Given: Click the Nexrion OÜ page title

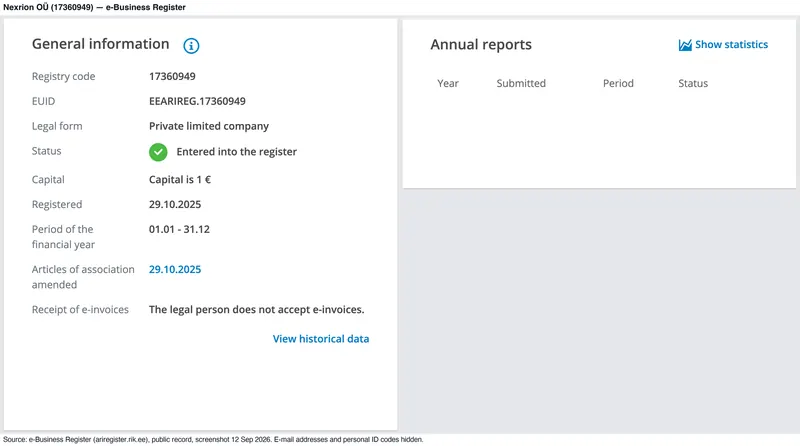Looking at the screenshot, I should [x=94, y=7].
